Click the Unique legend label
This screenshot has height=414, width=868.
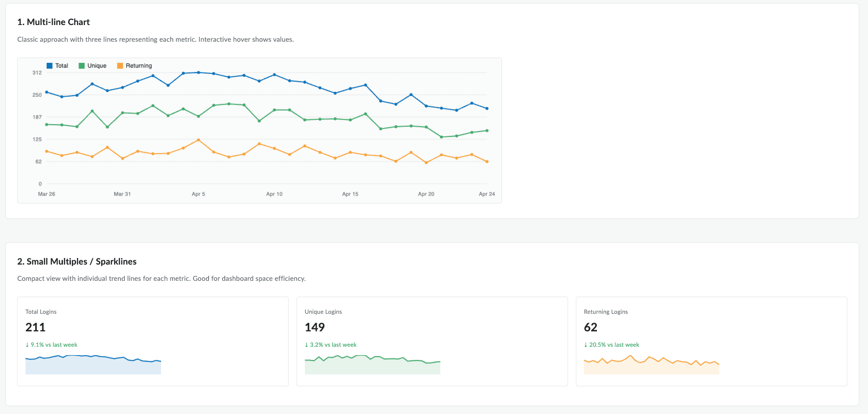click(x=97, y=66)
